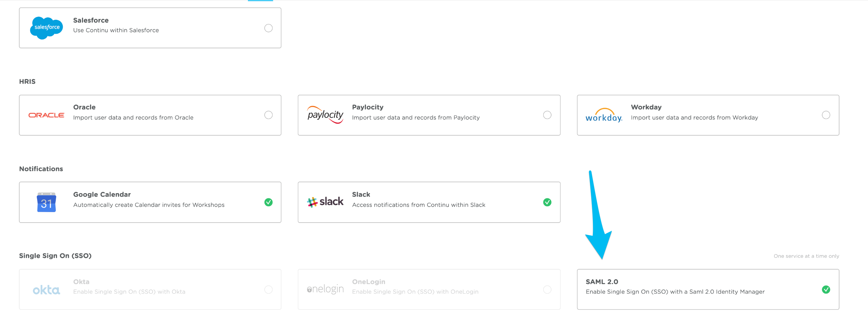Click 'Import user data and records from Workday'
Image resolution: width=868 pixels, height=323 pixels.
[694, 118]
